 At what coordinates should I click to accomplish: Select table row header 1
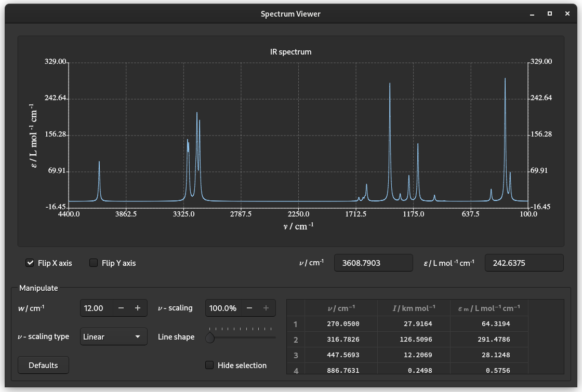(x=296, y=324)
